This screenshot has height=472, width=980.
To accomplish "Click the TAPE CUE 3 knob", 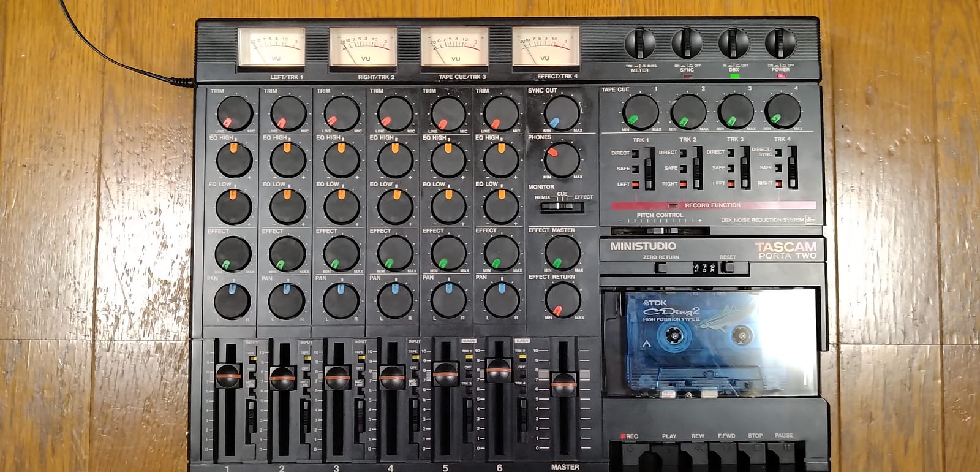I will tap(736, 111).
